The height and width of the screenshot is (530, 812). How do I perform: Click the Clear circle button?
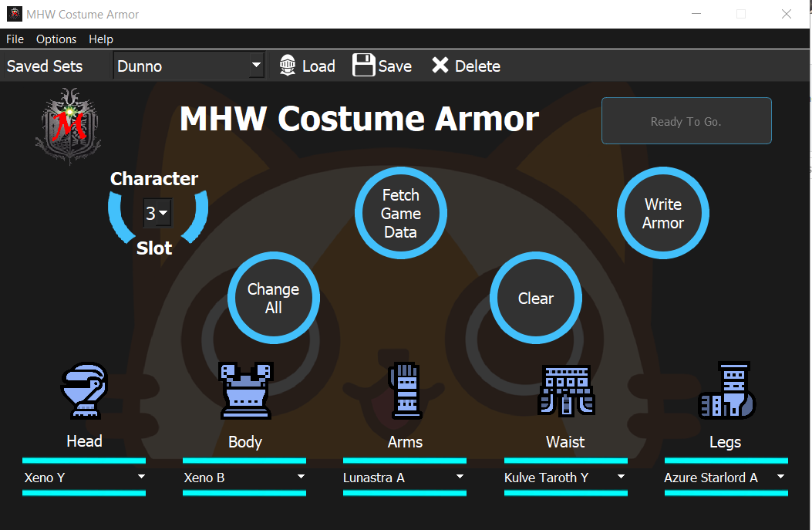click(x=535, y=298)
